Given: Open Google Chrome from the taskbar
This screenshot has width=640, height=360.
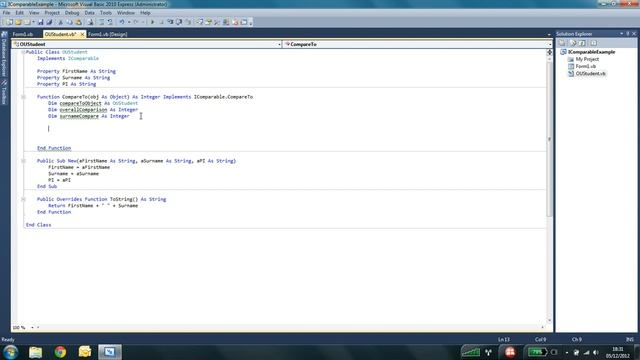Looking at the screenshot, I should pyautogui.click(x=60, y=351).
